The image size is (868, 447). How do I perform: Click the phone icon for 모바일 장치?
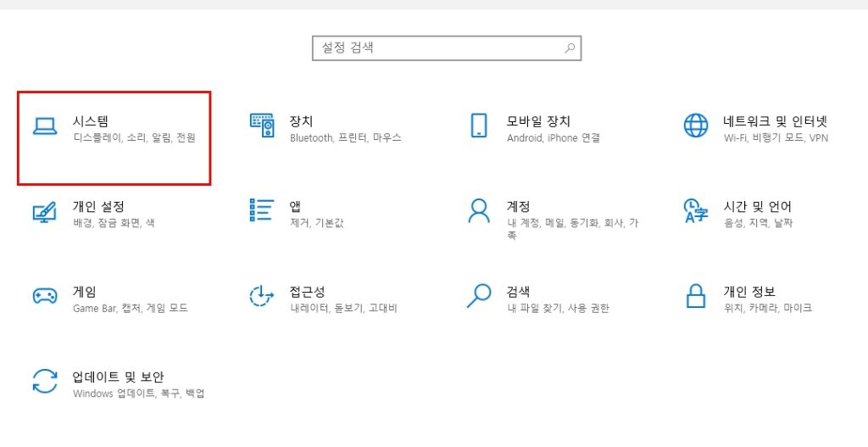(x=479, y=126)
